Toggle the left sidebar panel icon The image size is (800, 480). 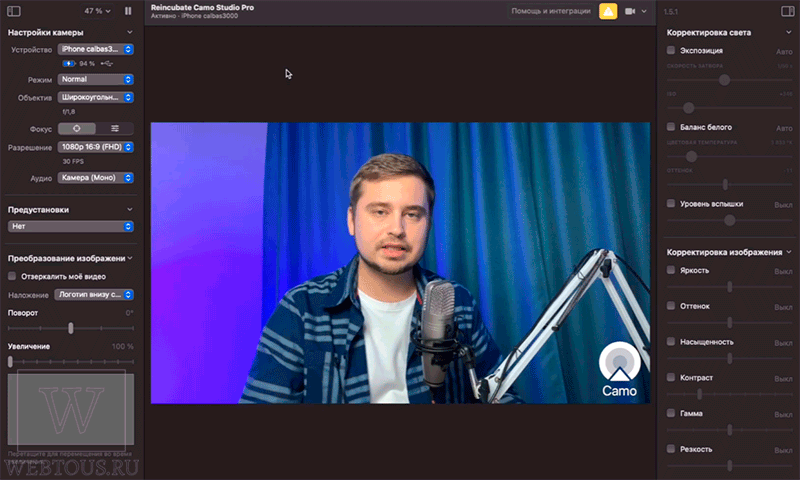pos(14,11)
